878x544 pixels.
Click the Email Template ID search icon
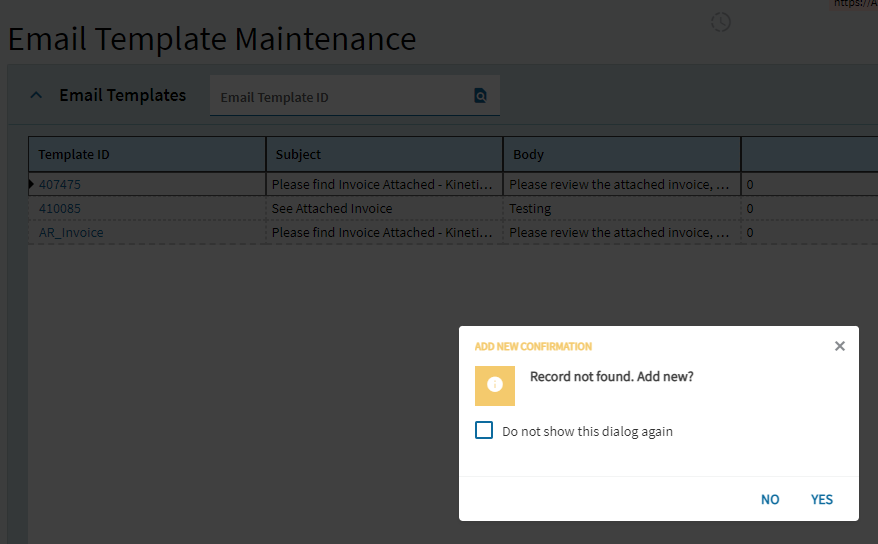[480, 96]
